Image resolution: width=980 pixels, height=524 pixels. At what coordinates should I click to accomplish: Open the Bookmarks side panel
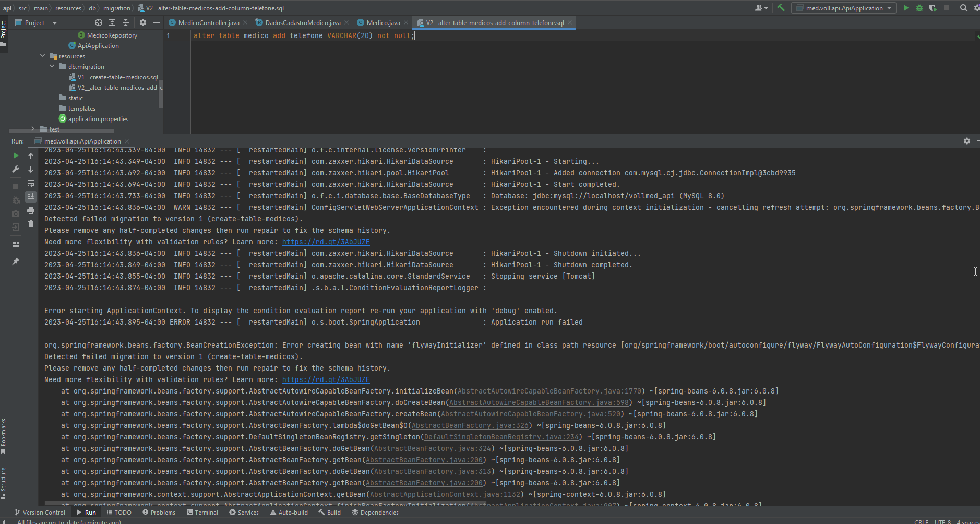click(x=3, y=436)
